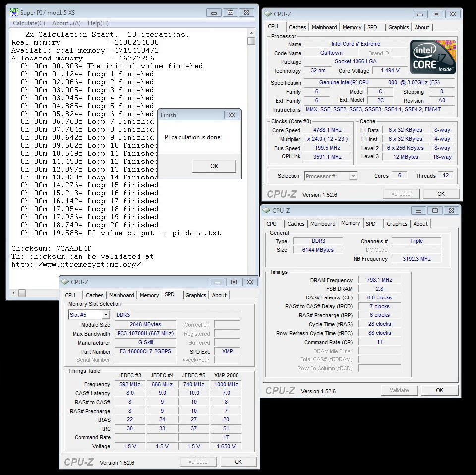
Task: Open SPD tab in the DDR3 timings window
Action: coord(371,224)
